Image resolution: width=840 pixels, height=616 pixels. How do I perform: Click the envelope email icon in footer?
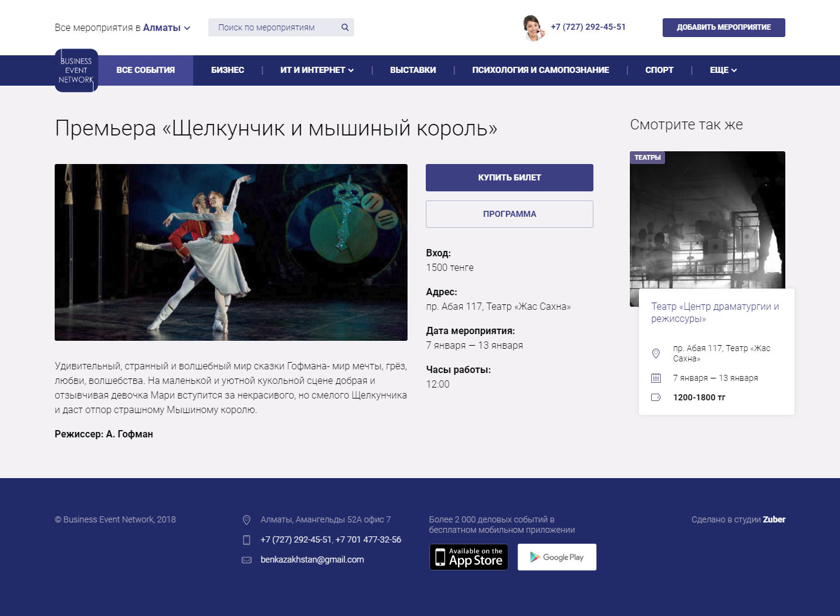(x=247, y=560)
